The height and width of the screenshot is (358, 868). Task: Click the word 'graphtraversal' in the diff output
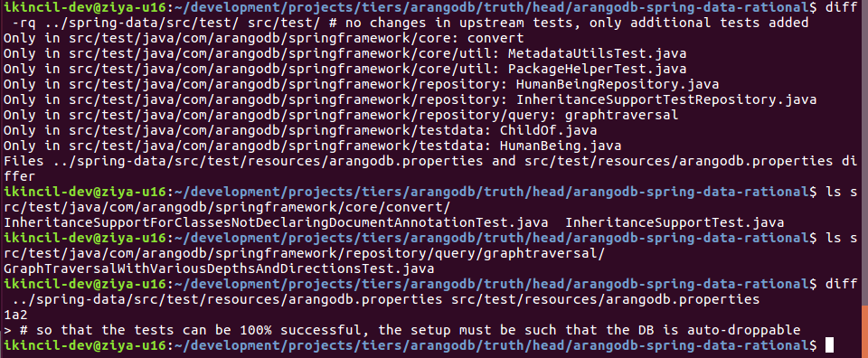(x=622, y=116)
